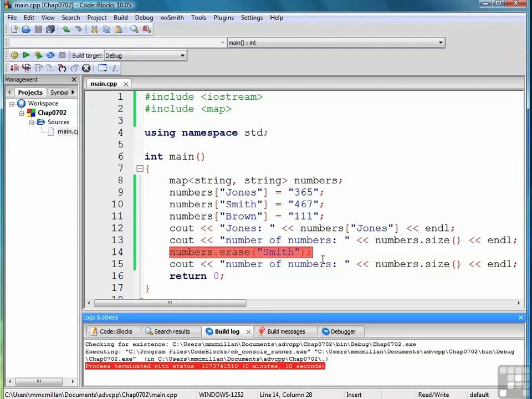Select the Chap0702 project in the tree

52,112
